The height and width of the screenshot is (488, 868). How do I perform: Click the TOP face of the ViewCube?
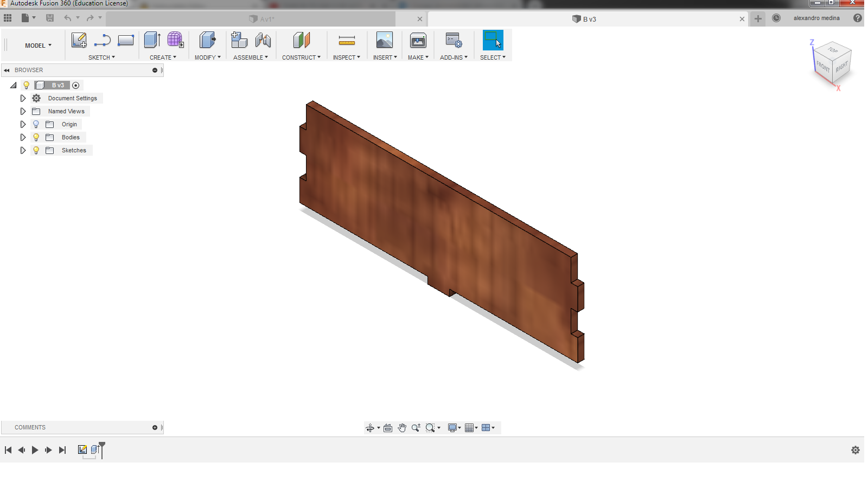(x=833, y=50)
